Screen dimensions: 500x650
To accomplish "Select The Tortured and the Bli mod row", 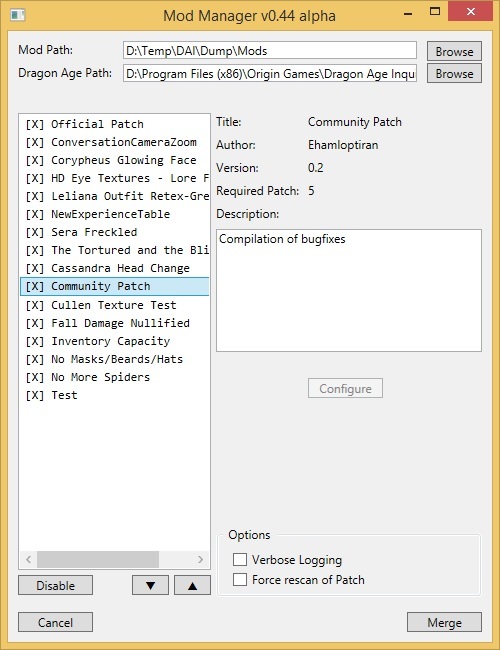I will point(114,250).
